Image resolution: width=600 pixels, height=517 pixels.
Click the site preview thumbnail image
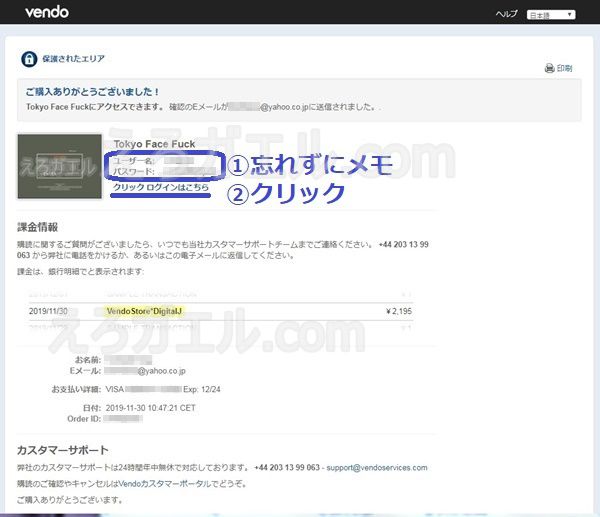(x=60, y=166)
